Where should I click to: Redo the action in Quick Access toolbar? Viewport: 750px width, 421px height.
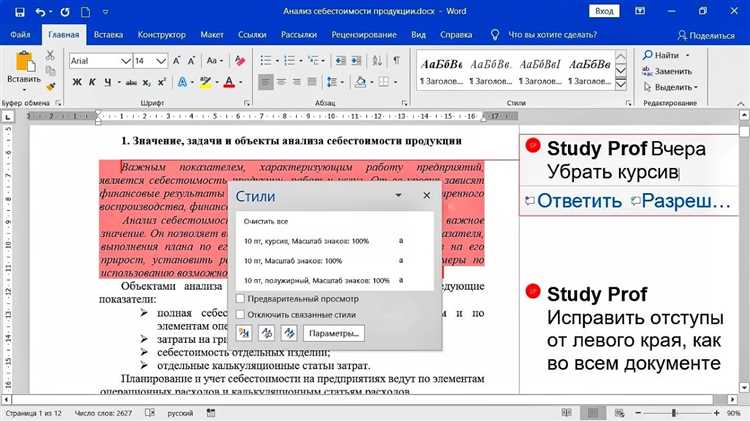(x=65, y=12)
